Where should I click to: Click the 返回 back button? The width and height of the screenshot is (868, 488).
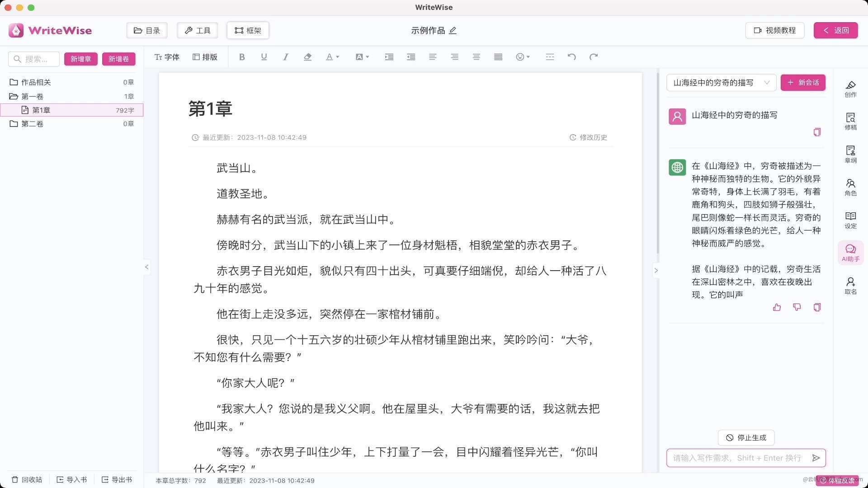click(835, 30)
